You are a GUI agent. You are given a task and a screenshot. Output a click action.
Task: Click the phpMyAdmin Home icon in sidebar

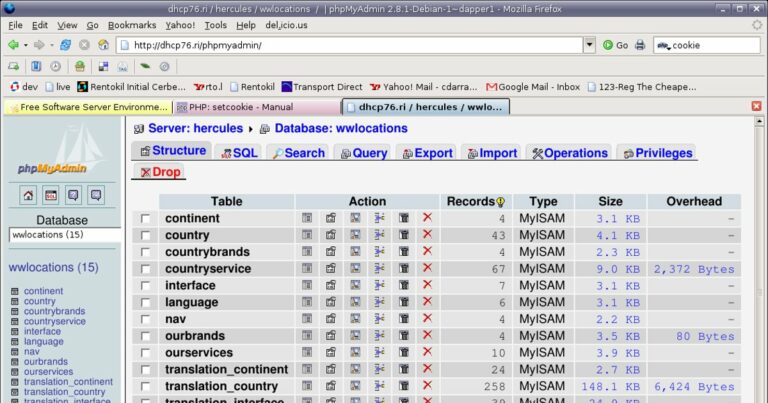(27, 195)
